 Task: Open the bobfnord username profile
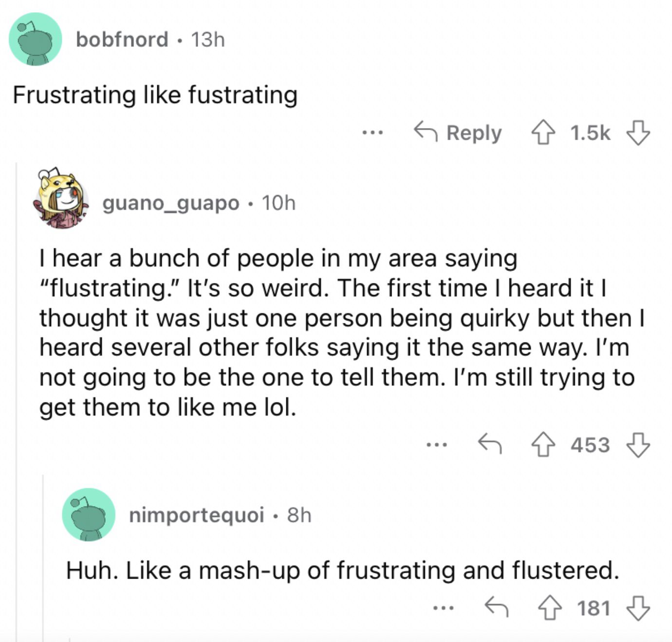coord(122,39)
